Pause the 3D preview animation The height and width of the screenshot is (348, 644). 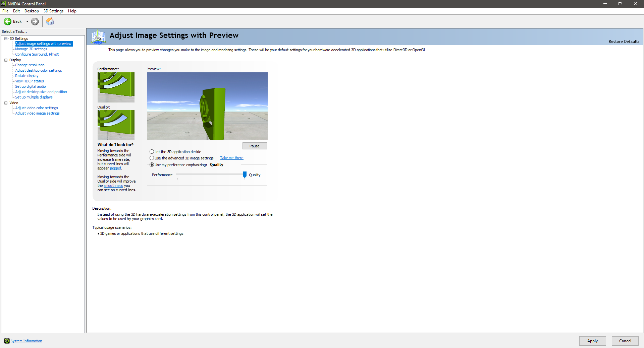tap(255, 146)
